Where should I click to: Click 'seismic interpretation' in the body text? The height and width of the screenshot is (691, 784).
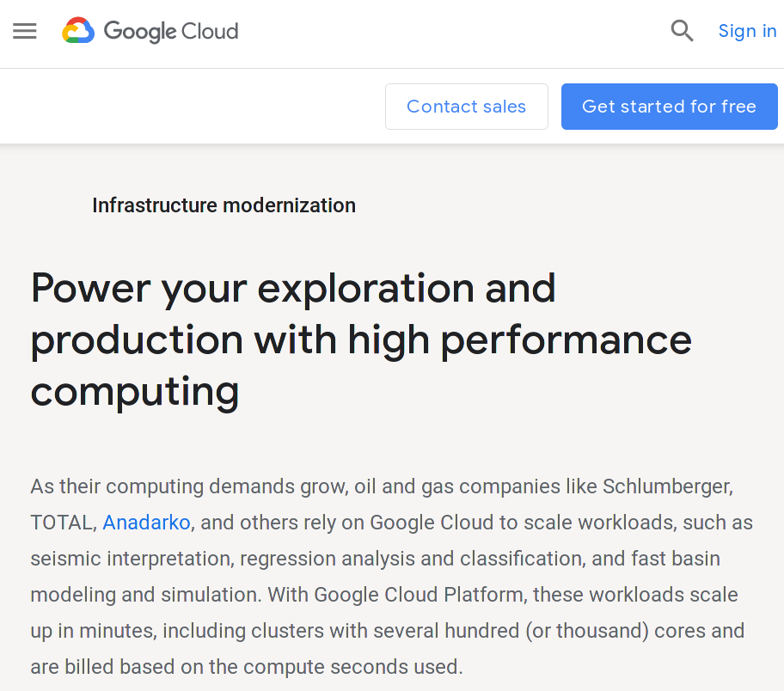131,559
